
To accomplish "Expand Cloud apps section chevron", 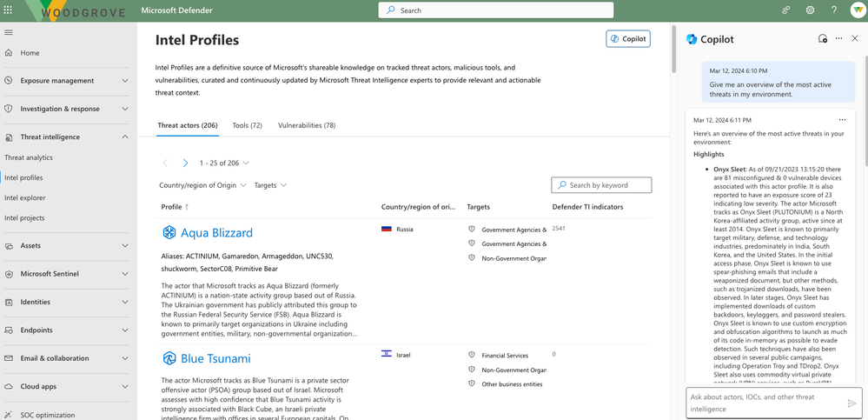I will coord(125,387).
